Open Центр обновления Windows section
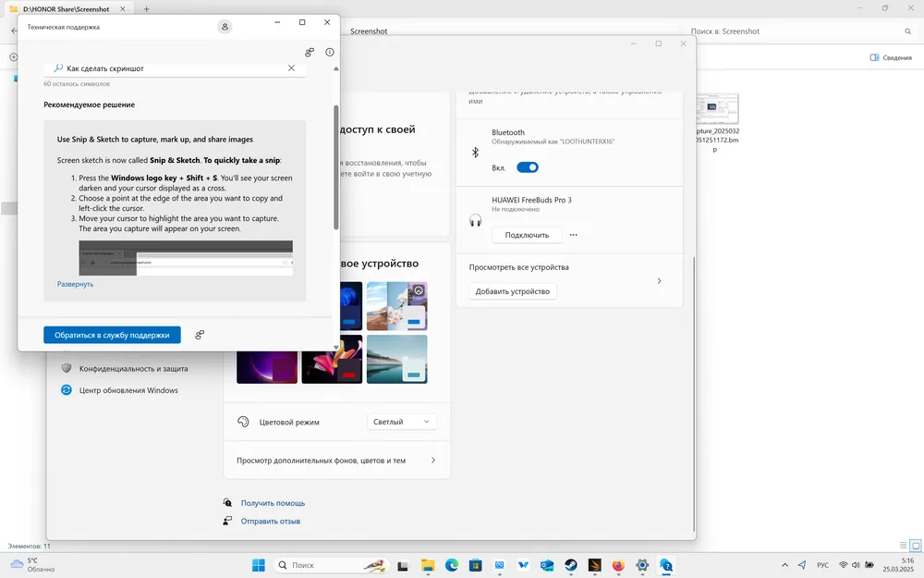The width and height of the screenshot is (924, 578). (x=128, y=390)
